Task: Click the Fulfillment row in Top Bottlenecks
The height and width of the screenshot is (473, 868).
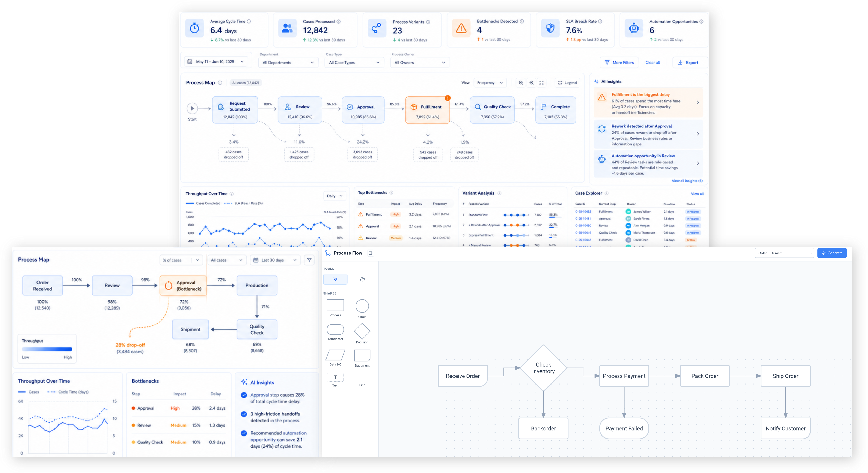Action: 404,214
